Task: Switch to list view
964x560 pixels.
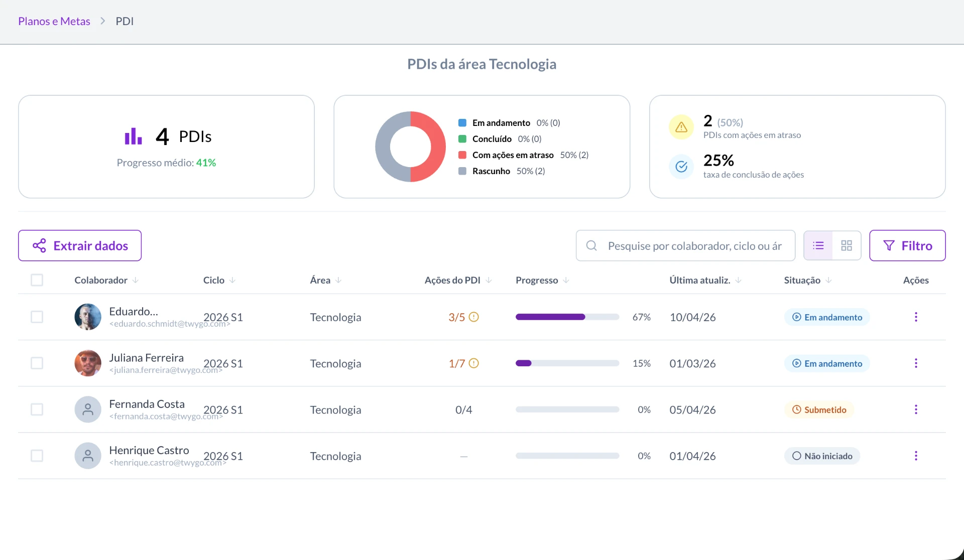Action: coord(818,245)
